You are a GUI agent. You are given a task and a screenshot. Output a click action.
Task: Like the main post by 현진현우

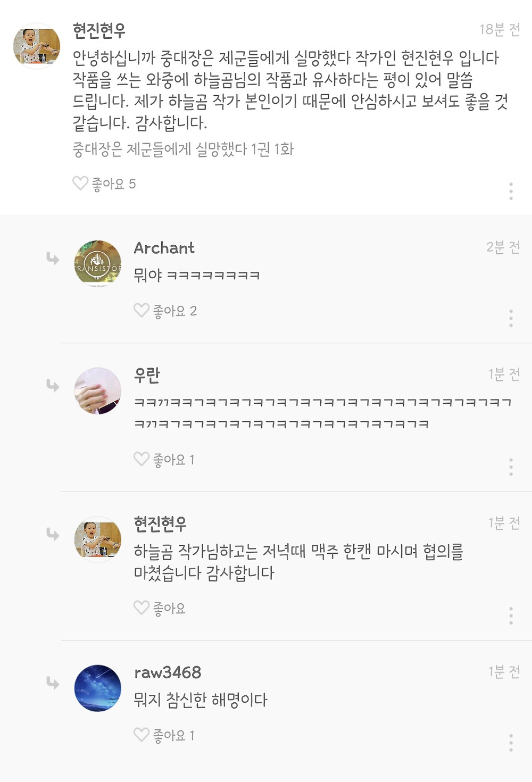pyautogui.click(x=80, y=184)
